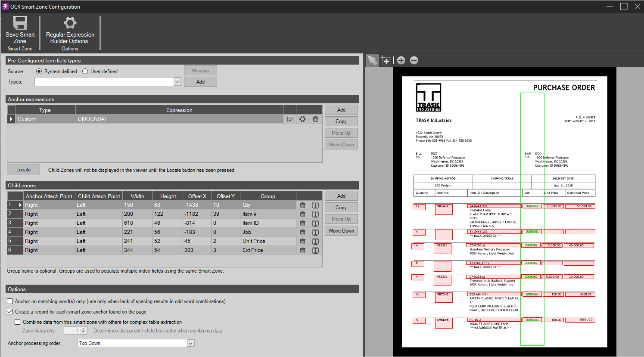Expand Anchor processing order dropdown

[x=190, y=343]
